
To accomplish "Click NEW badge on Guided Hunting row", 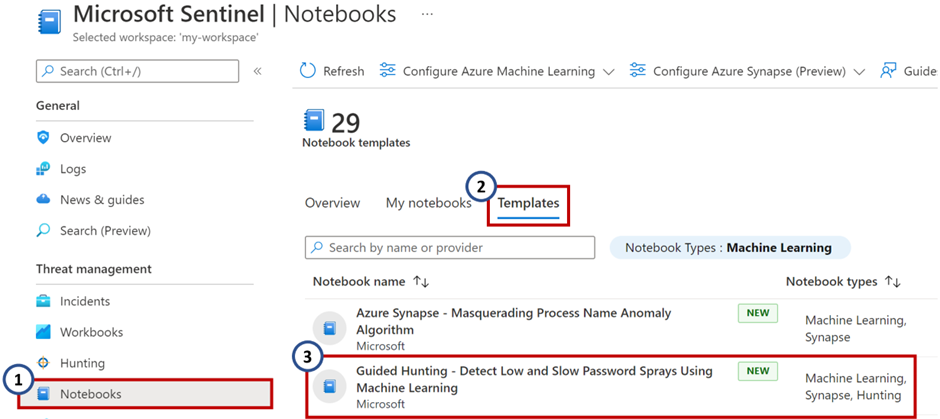I will [x=758, y=371].
